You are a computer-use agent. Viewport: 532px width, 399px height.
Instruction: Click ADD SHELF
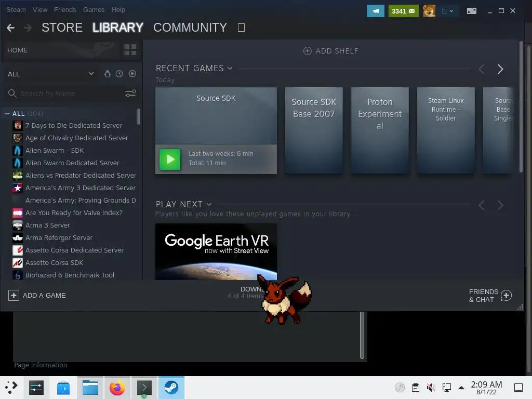[330, 51]
